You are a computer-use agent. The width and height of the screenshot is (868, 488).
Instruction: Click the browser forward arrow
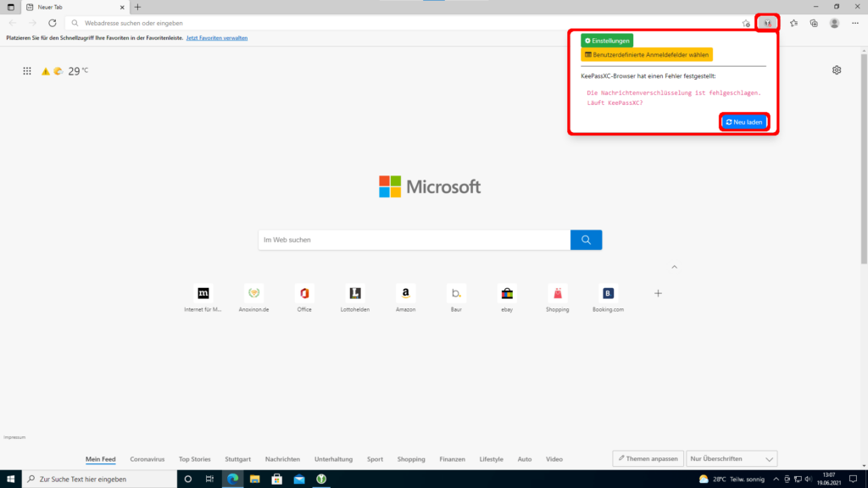33,23
